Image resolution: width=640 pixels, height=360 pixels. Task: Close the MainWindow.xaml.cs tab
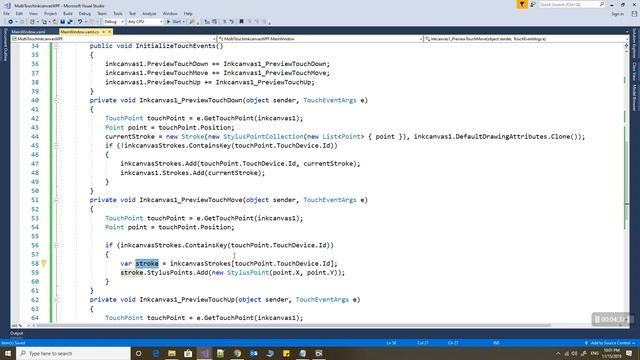tap(109, 31)
